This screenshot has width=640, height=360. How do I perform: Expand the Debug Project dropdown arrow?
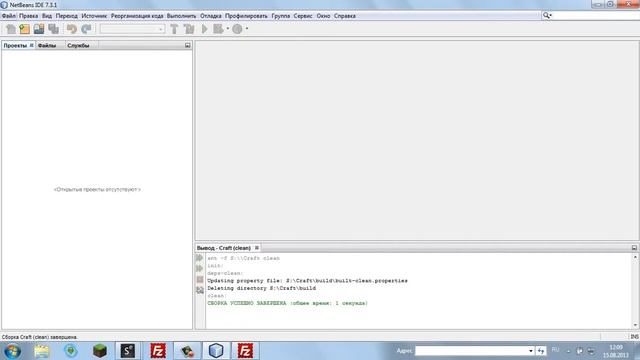[227, 29]
